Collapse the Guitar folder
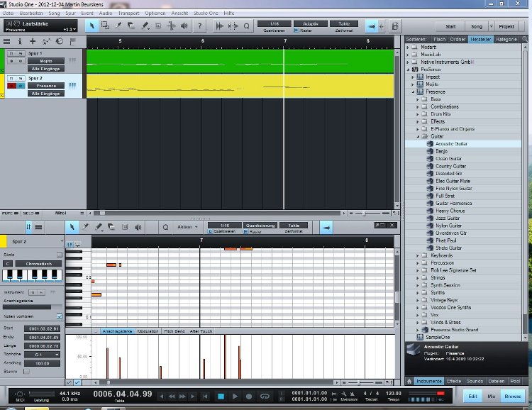 coord(418,136)
